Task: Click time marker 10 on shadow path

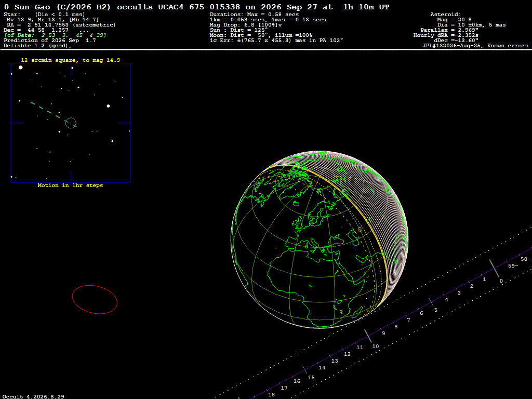Action: click(375, 347)
